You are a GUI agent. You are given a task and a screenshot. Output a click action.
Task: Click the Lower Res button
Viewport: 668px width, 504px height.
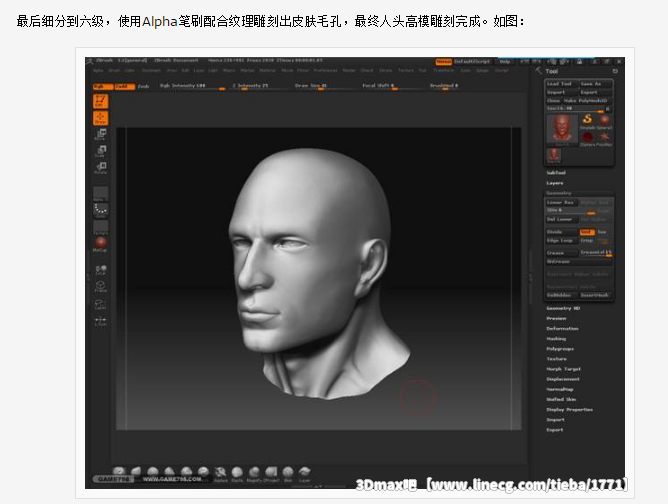point(562,203)
